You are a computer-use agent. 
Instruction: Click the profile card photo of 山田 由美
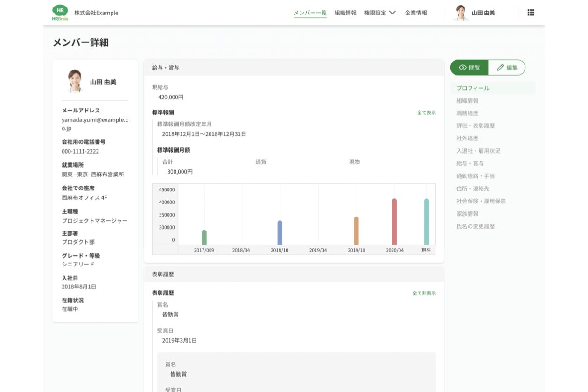pyautogui.click(x=75, y=81)
